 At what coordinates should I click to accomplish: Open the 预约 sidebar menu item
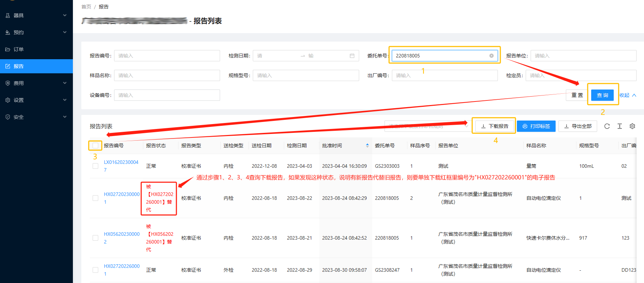pyautogui.click(x=35, y=32)
